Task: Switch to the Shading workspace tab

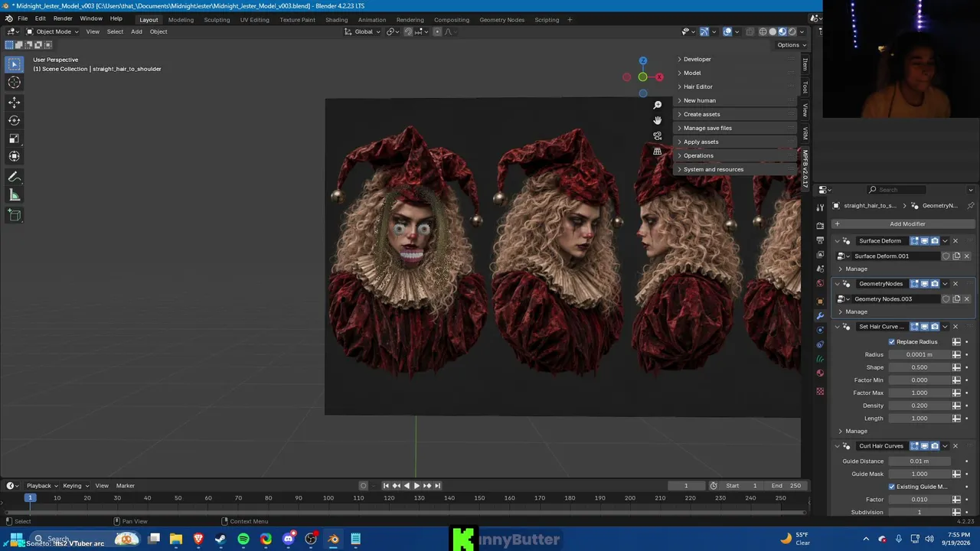Action: (336, 19)
